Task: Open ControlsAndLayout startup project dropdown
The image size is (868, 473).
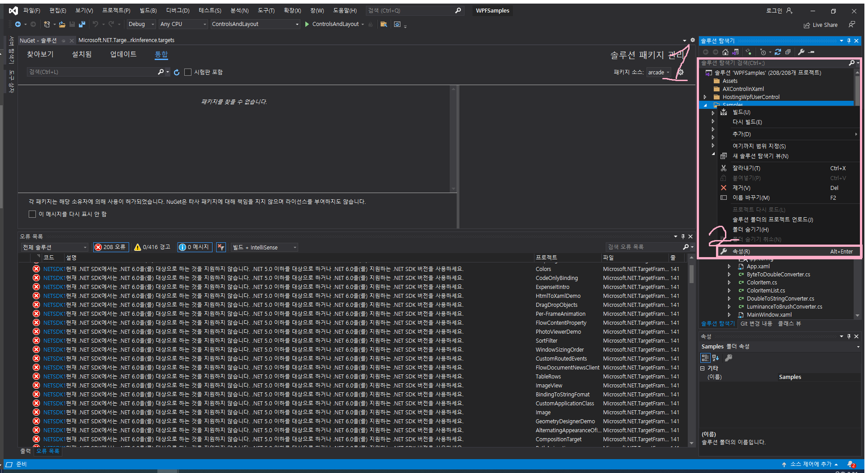Action: [x=255, y=24]
